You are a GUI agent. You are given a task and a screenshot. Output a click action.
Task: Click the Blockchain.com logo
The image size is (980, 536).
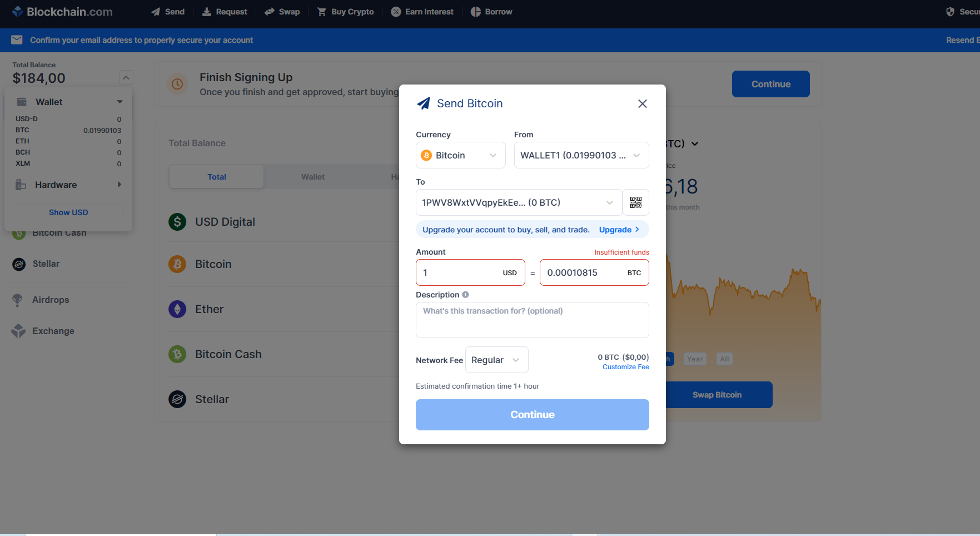pyautogui.click(x=62, y=12)
